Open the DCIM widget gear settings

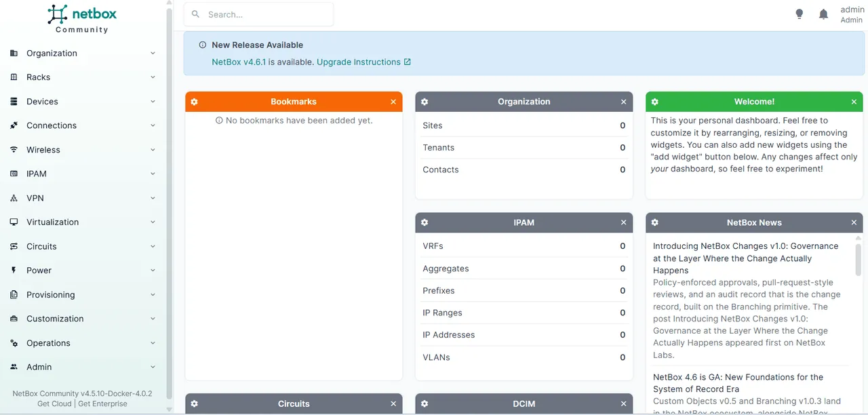[x=425, y=404]
